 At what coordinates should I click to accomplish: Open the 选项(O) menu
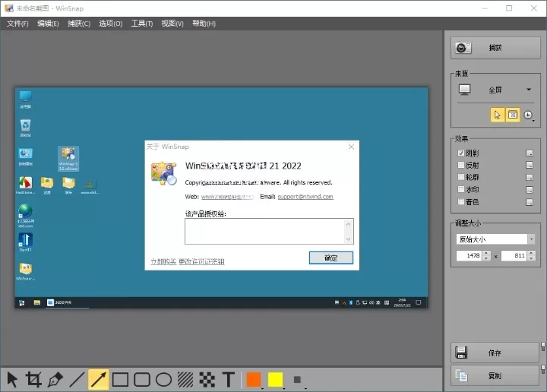click(111, 24)
